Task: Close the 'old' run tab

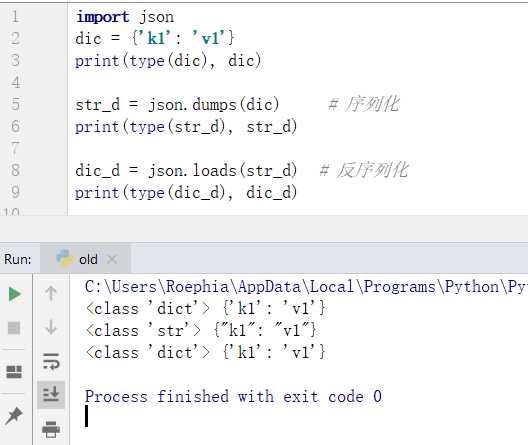Action: [112, 260]
